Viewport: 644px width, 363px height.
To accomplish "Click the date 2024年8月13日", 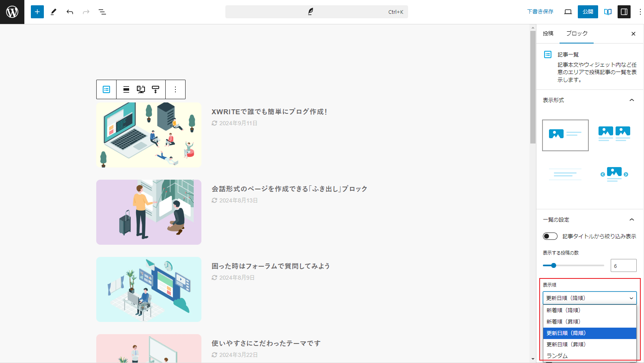I will [238, 200].
